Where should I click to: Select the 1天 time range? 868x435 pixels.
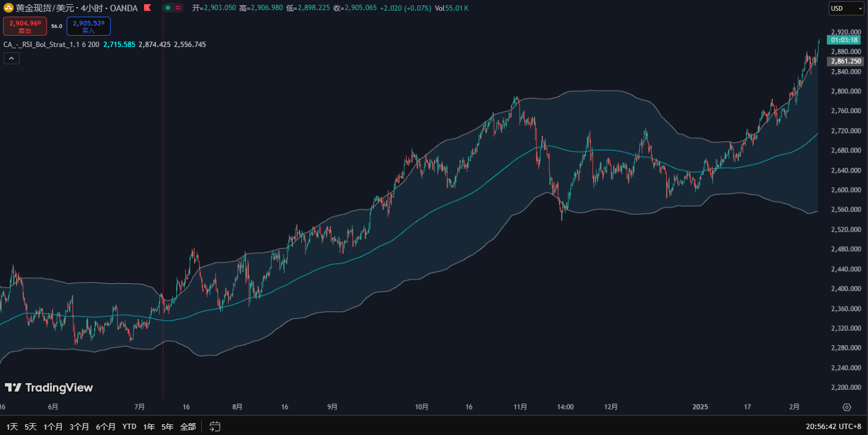pos(12,427)
